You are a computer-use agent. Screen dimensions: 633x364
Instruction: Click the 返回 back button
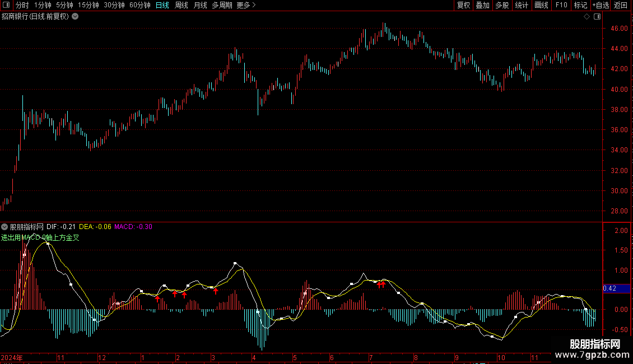[x=621, y=5]
